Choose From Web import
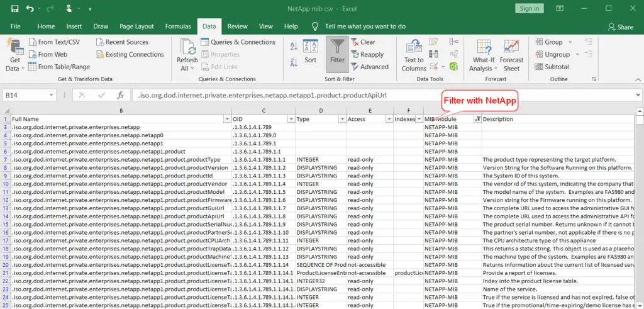Screen dimensions: 644x309 (x=48, y=54)
